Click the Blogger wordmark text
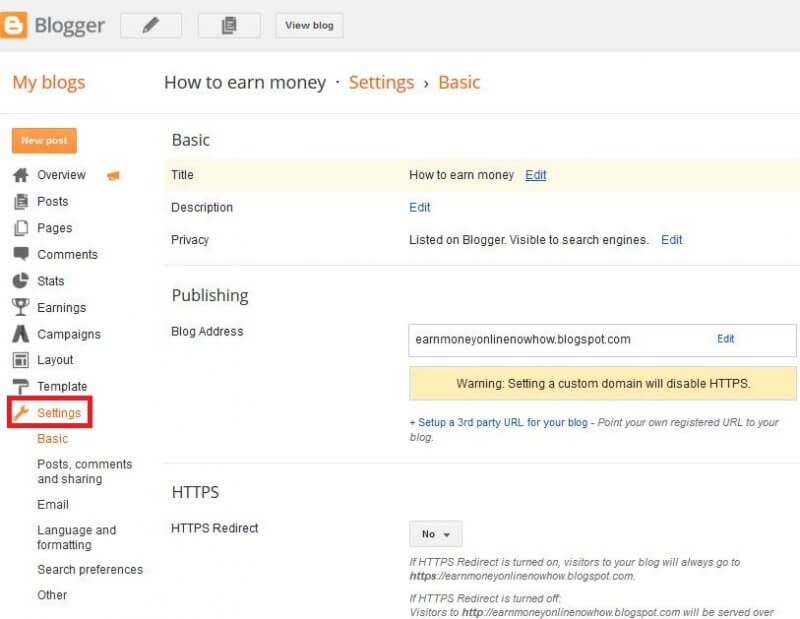Image resolution: width=800 pixels, height=619 pixels. coord(69,26)
